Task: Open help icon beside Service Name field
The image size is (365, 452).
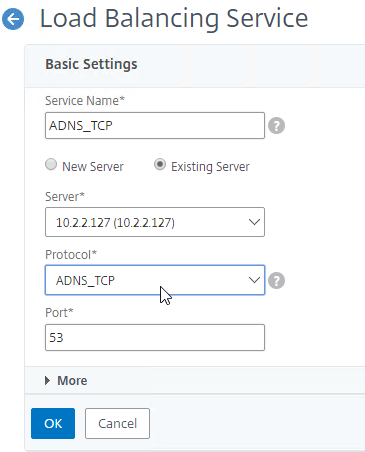Action: [276, 126]
